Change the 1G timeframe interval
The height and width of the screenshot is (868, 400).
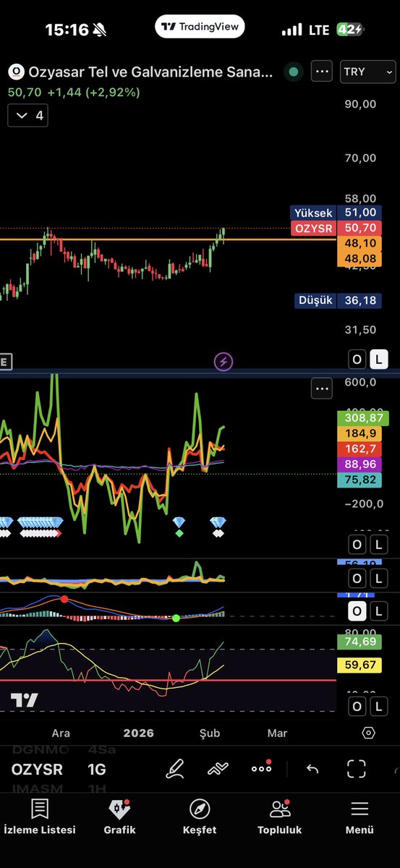point(96,769)
